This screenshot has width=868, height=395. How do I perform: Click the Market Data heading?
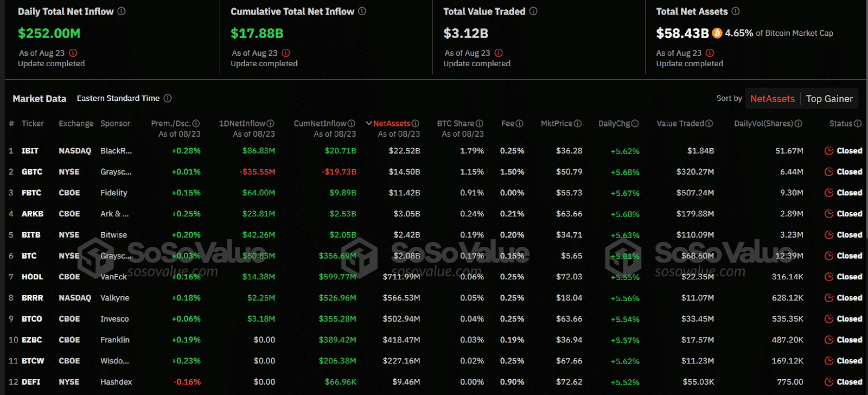point(40,99)
